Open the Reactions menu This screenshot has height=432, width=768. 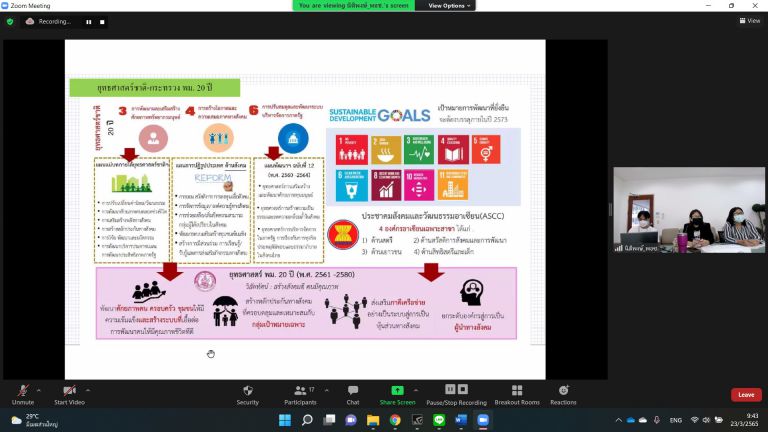tap(563, 391)
